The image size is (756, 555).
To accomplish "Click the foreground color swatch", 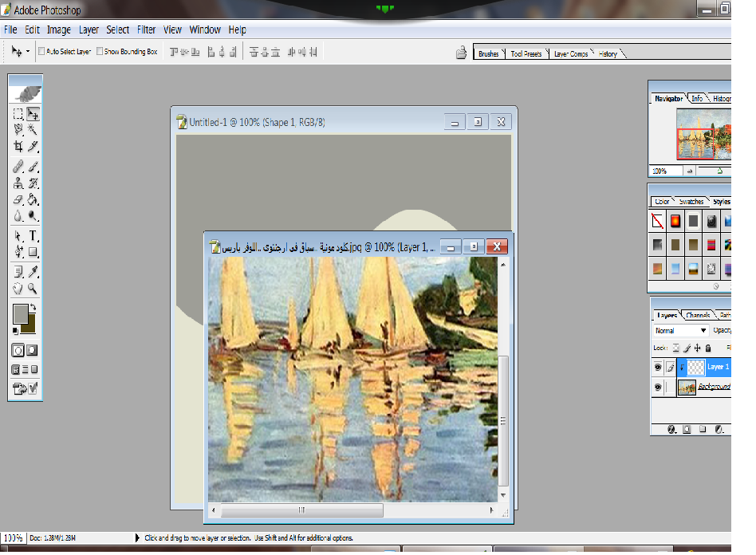I will click(x=20, y=314).
